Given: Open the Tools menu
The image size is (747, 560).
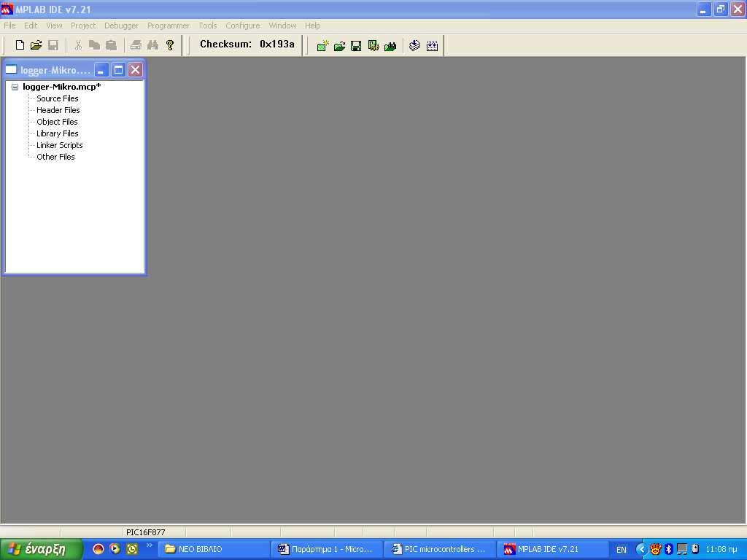Looking at the screenshot, I should click(x=208, y=26).
